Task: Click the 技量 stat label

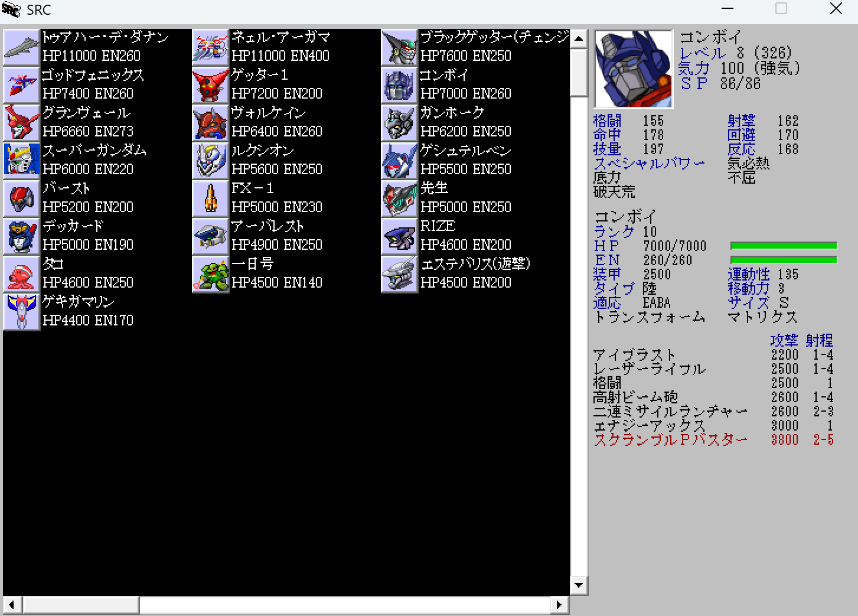Action: click(x=607, y=149)
